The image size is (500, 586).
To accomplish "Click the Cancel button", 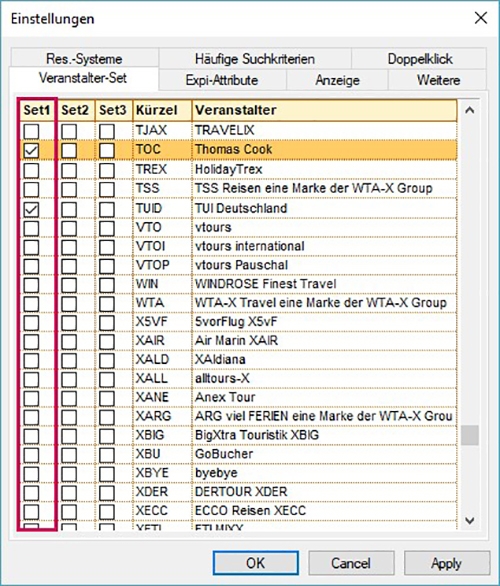I will [x=351, y=563].
